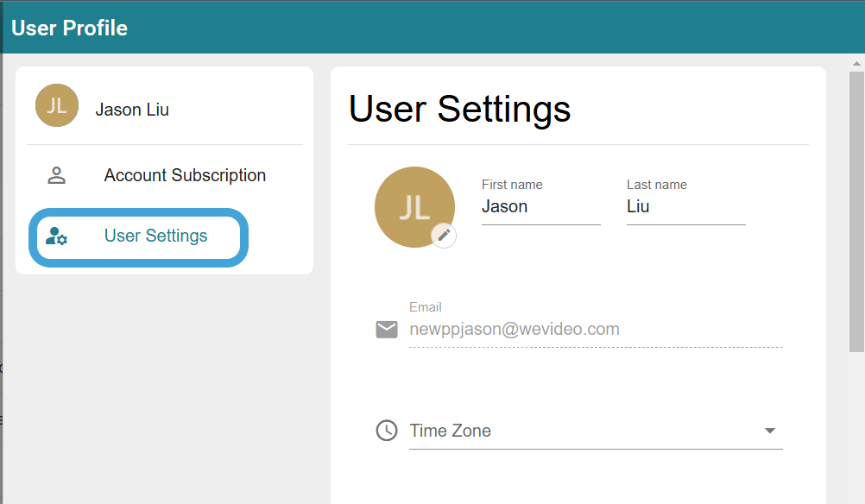The image size is (865, 504).
Task: Click the Jason Liu name in sidebar
Action: pos(132,110)
